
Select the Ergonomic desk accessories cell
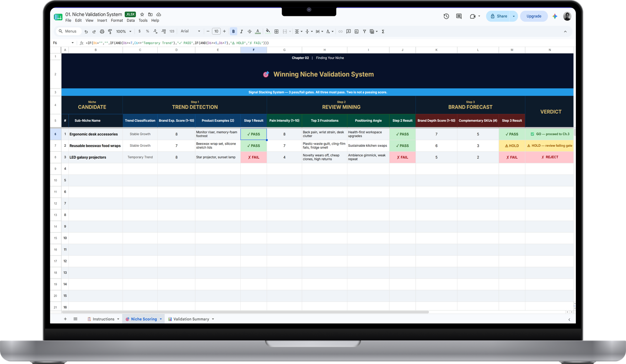coord(96,134)
